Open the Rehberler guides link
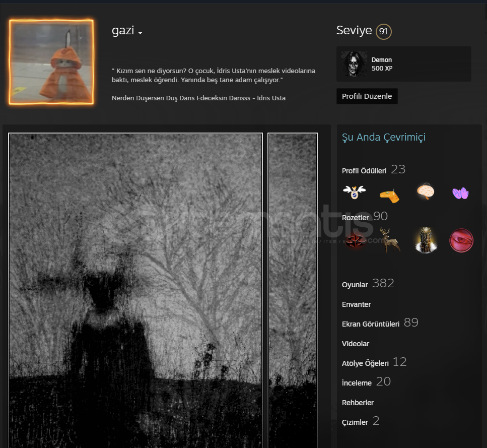 (x=358, y=403)
